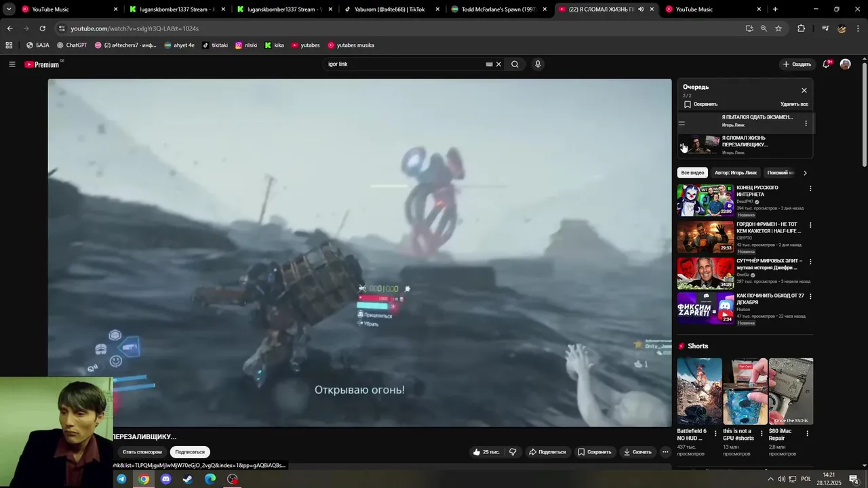
Task: Open ChatGPT bookmark
Action: pos(72,45)
